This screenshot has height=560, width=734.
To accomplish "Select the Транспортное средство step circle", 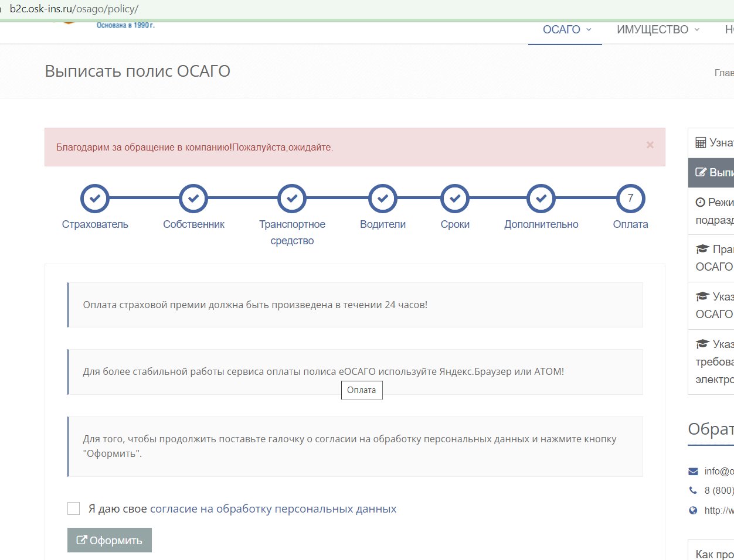I will (x=292, y=199).
